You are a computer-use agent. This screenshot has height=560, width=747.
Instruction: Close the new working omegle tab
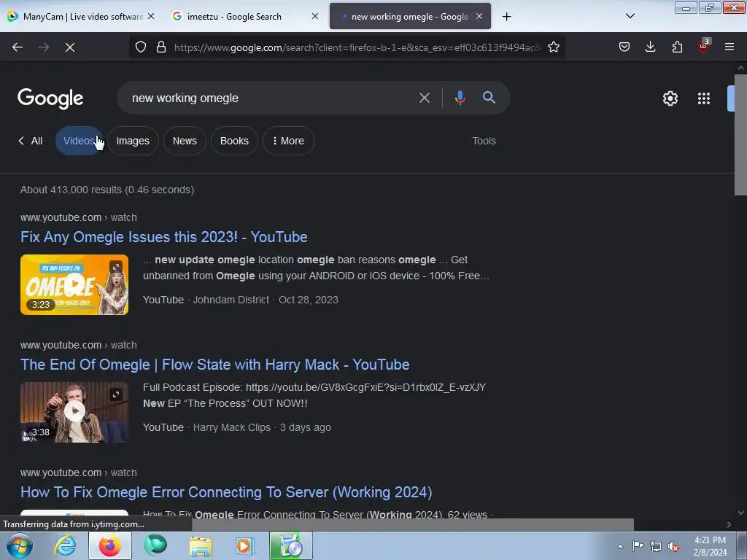pos(479,17)
